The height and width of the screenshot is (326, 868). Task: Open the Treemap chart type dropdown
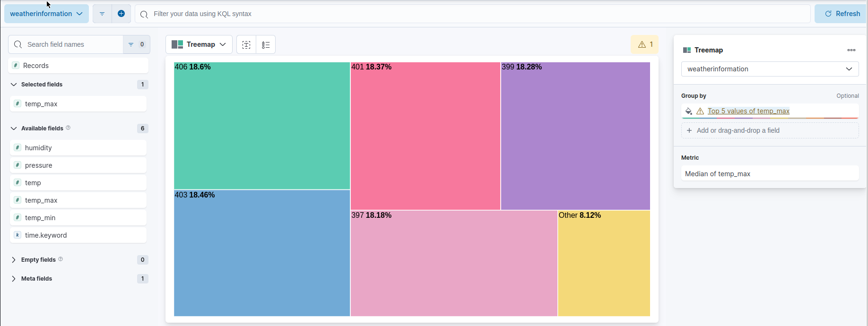click(199, 44)
